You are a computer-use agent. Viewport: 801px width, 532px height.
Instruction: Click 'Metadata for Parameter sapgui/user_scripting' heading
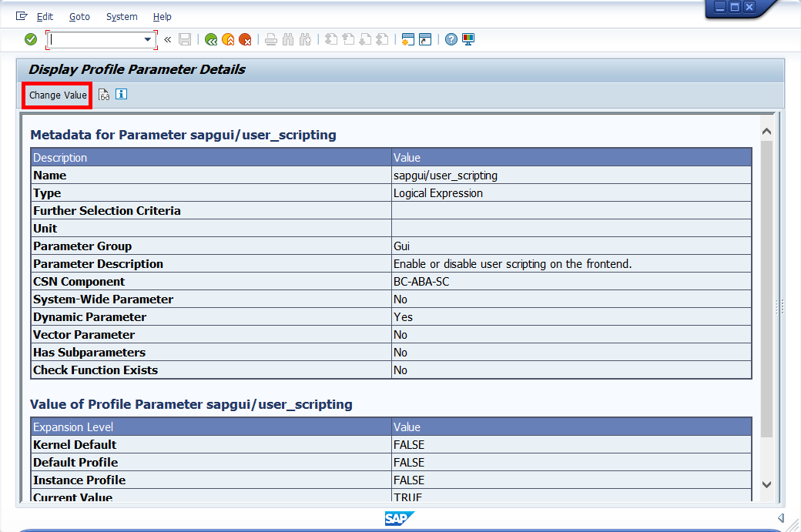[x=183, y=135]
